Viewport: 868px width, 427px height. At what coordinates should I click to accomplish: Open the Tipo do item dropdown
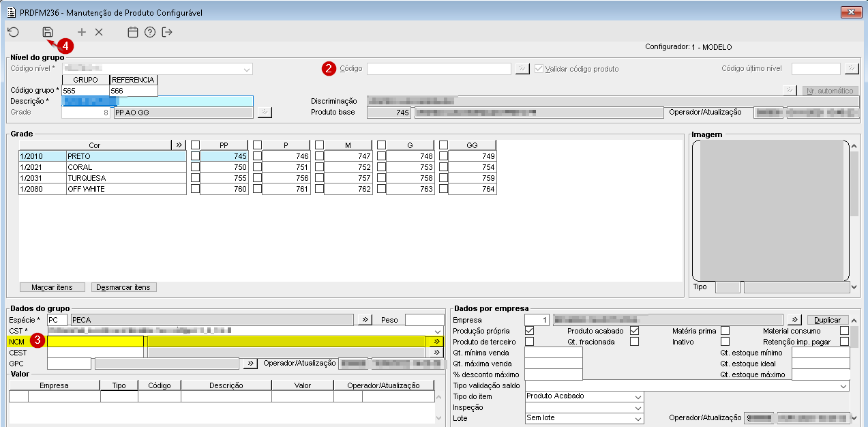coord(638,396)
